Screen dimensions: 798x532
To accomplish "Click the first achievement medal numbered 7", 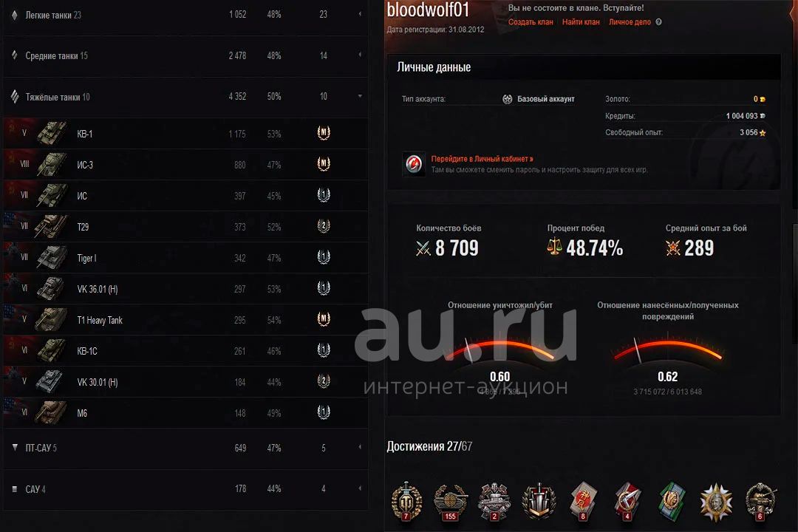I will (x=406, y=502).
